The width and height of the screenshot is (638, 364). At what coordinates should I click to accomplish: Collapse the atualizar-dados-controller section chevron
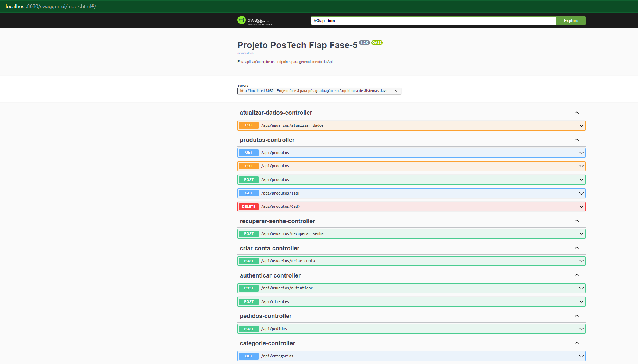pos(577,113)
